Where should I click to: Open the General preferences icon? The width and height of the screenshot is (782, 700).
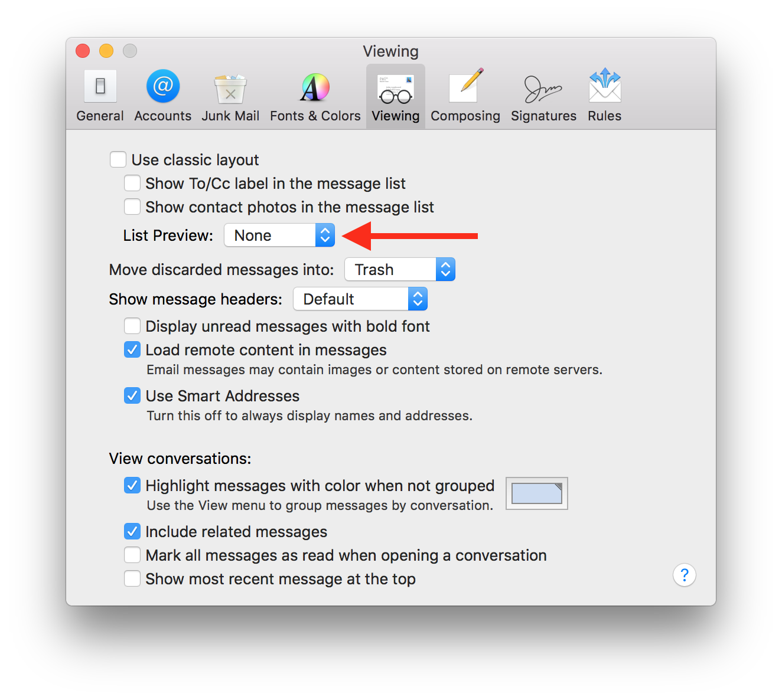[x=100, y=86]
